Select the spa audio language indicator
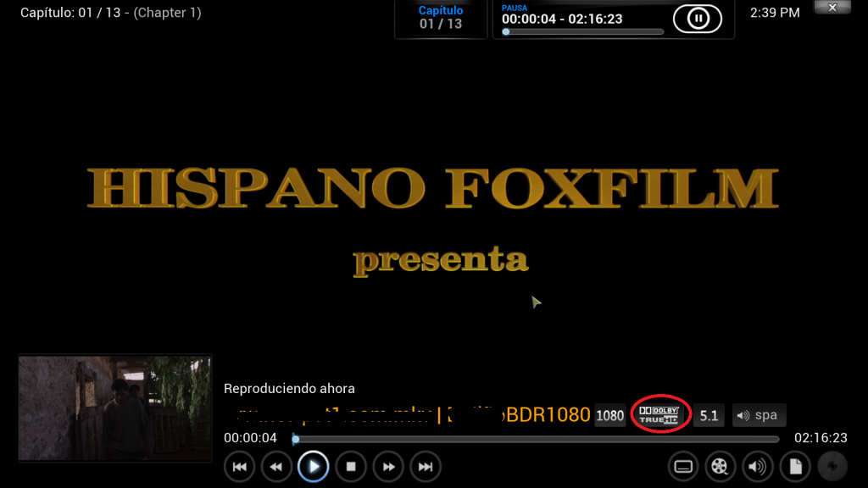This screenshot has width=868, height=488. [758, 415]
